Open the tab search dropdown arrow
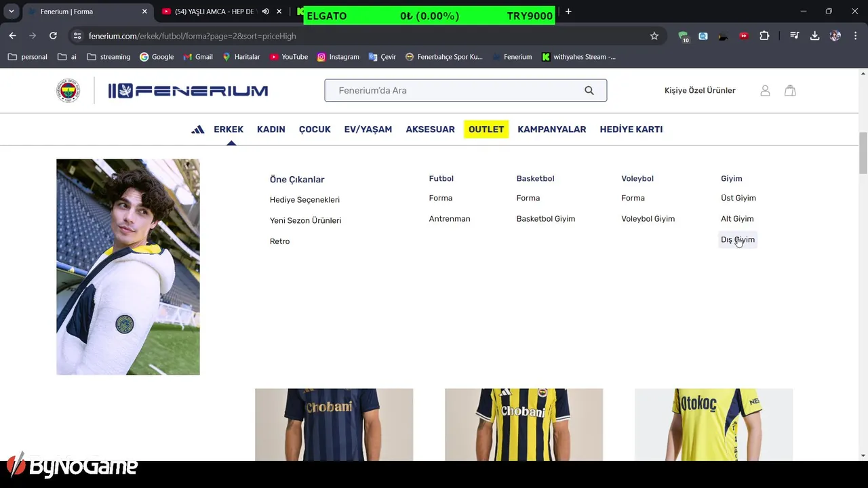This screenshot has width=868, height=488. pos(12,12)
